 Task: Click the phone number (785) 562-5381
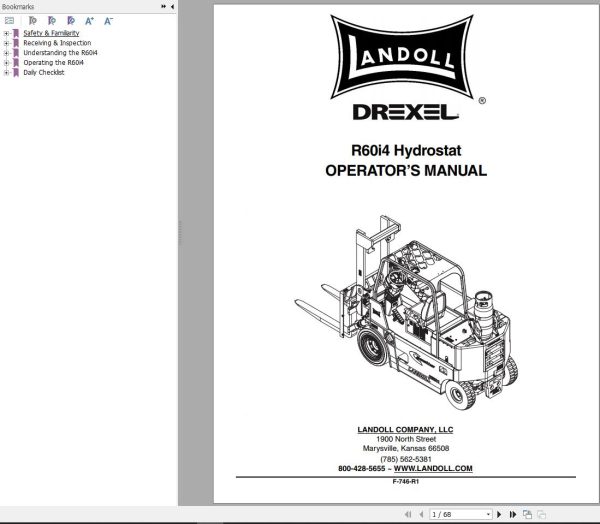pyautogui.click(x=406, y=459)
